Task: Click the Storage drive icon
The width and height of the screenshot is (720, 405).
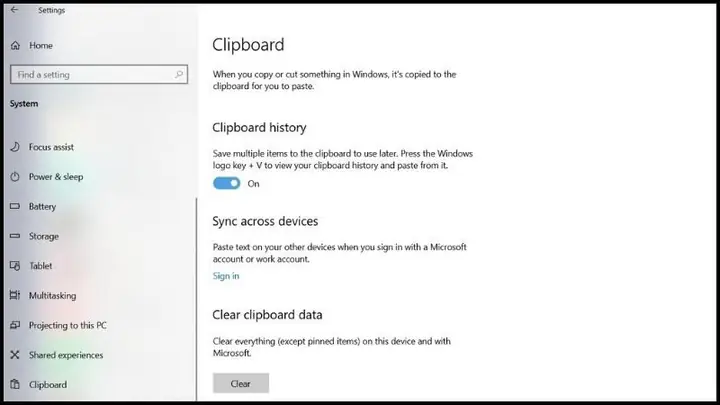Action: pos(15,236)
